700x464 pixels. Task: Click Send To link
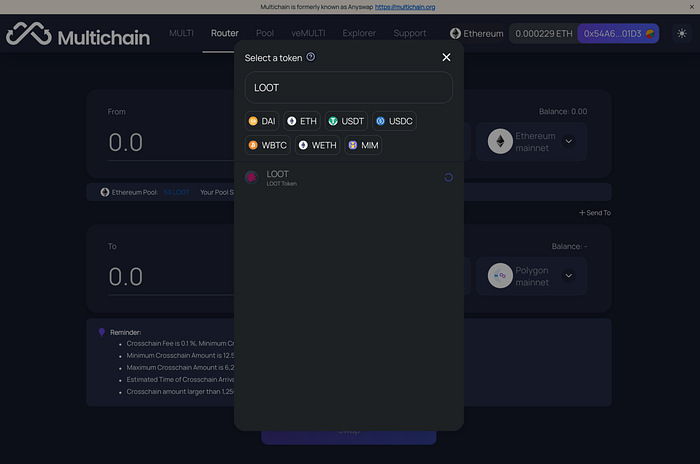595,213
